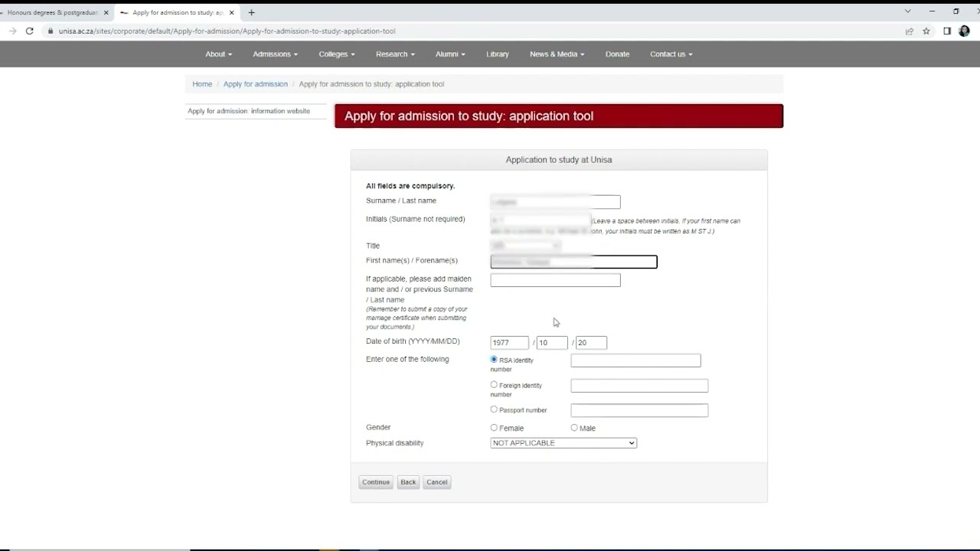Select Male gender radio button

point(574,428)
